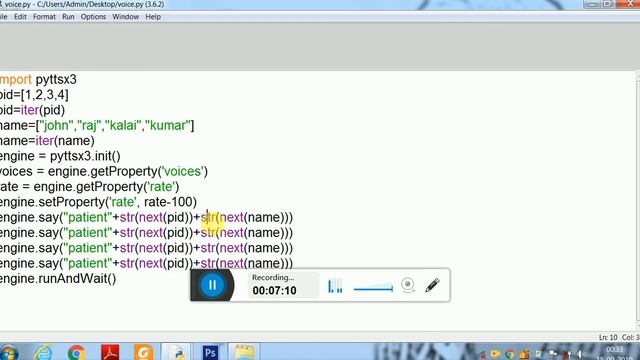640x360 pixels.
Task: Click 'voices' string in getProperty line
Action: (x=182, y=171)
